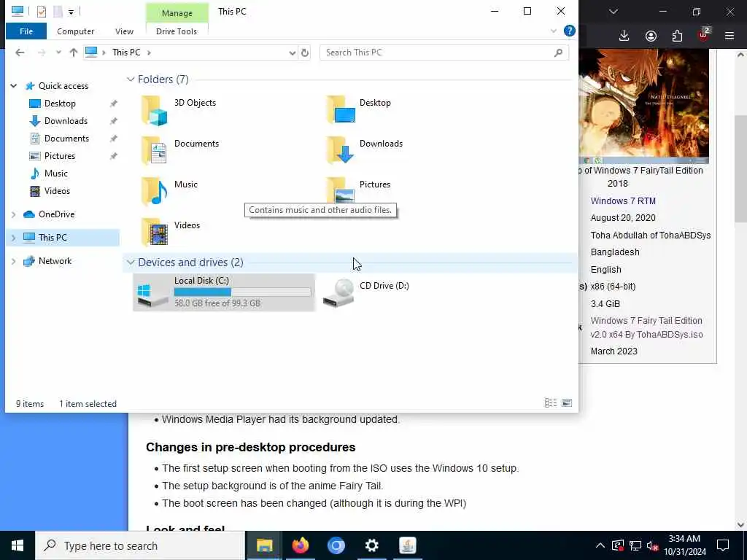Show hidden tray icons chevron
Screen dimensions: 747x560
(x=600, y=545)
